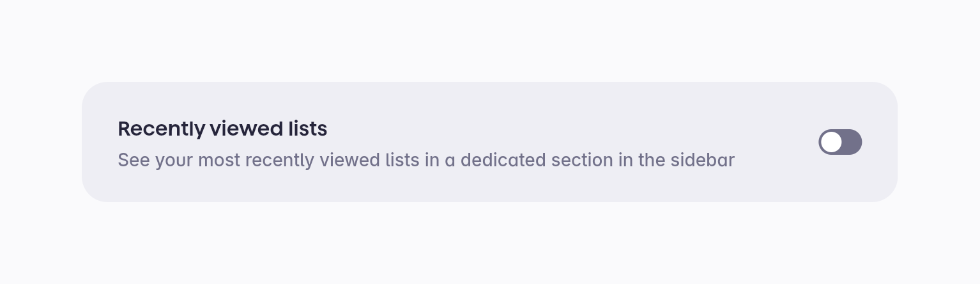Activate the dedicated sidebar section switch
The image size is (980, 284).
pos(840,142)
